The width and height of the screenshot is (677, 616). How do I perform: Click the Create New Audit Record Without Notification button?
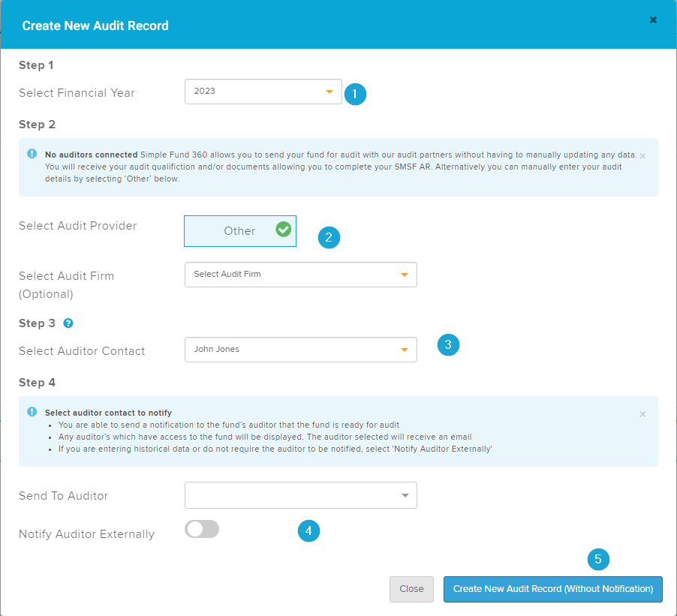[x=552, y=590]
